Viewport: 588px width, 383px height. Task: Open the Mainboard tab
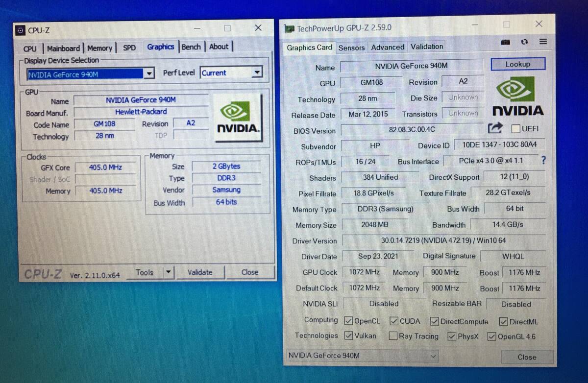pyautogui.click(x=63, y=48)
